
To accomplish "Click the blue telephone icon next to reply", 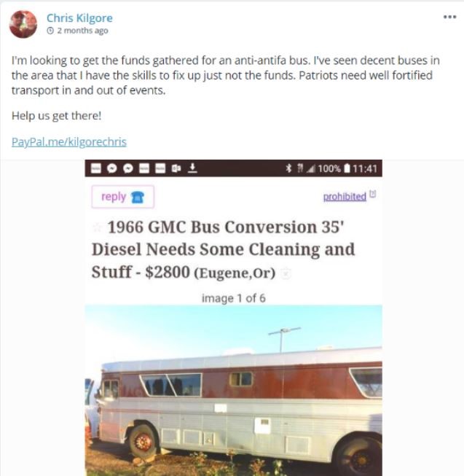I will point(138,198).
